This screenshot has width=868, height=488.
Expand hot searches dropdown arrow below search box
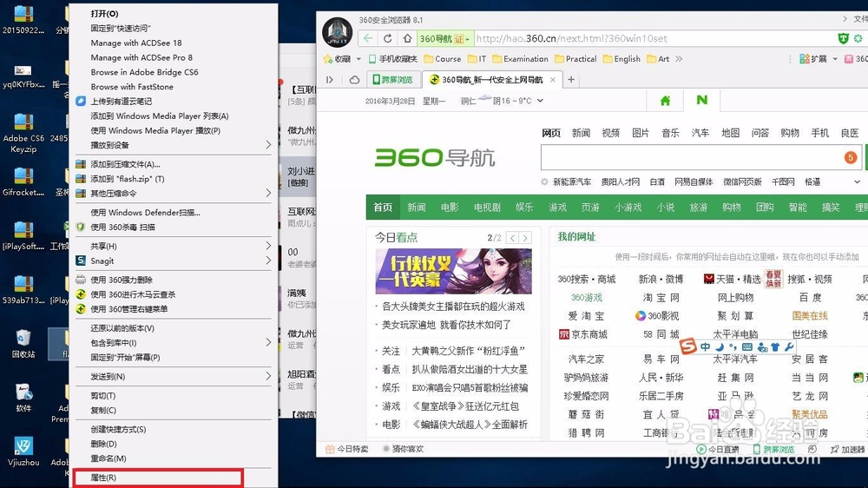click(857, 181)
